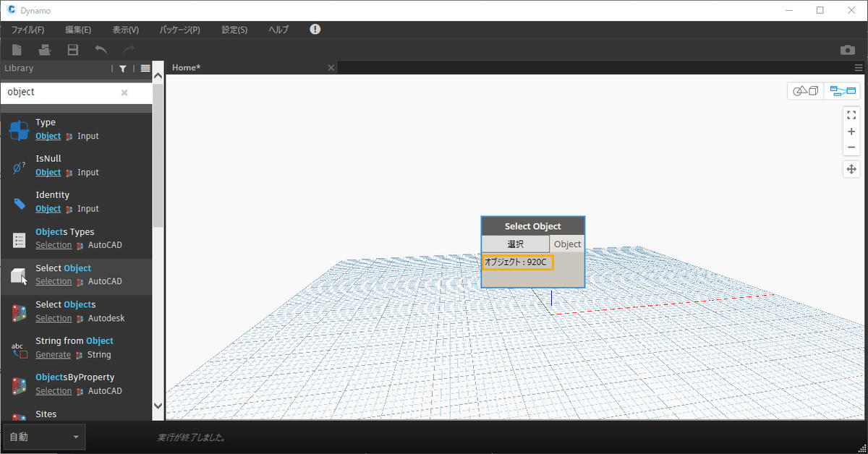Image resolution: width=868 pixels, height=454 pixels.
Task: Click the IsNull node icon
Action: coord(19,166)
